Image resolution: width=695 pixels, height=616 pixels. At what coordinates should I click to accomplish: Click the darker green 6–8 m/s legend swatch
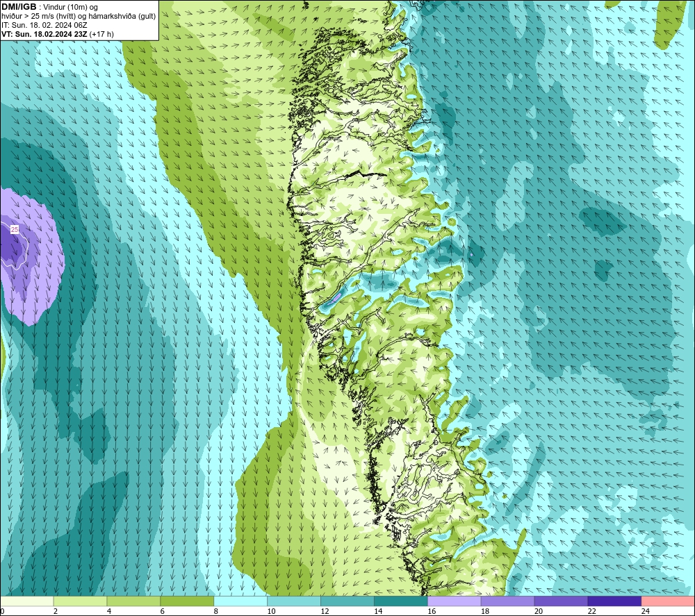(187, 601)
